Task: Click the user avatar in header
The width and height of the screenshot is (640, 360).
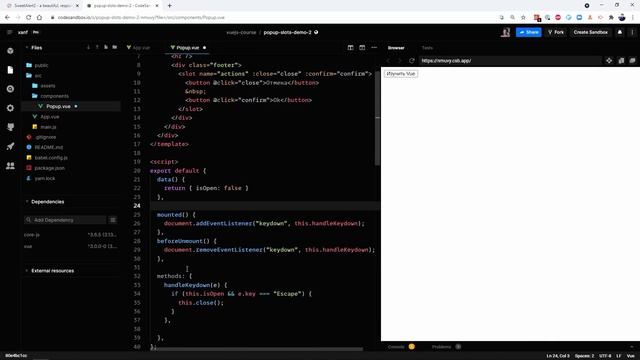Action: (505, 32)
